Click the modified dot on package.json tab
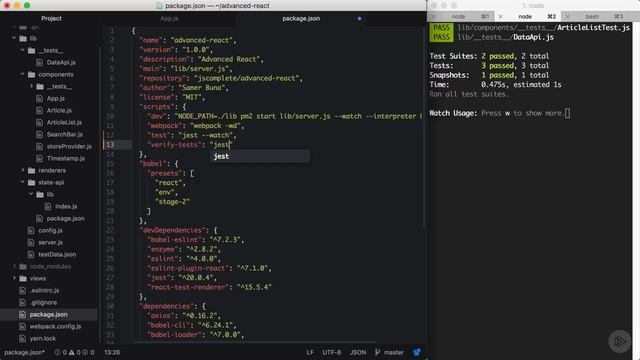The height and width of the screenshot is (360, 640). [x=359, y=18]
